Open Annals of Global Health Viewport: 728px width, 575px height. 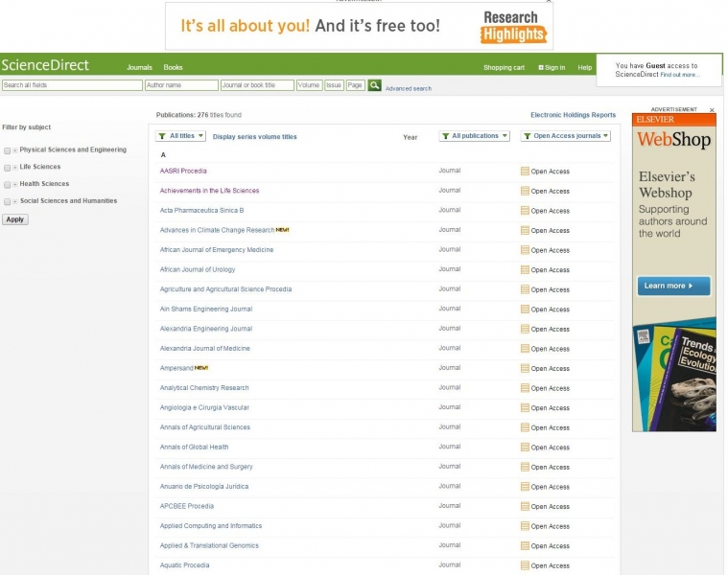(194, 447)
